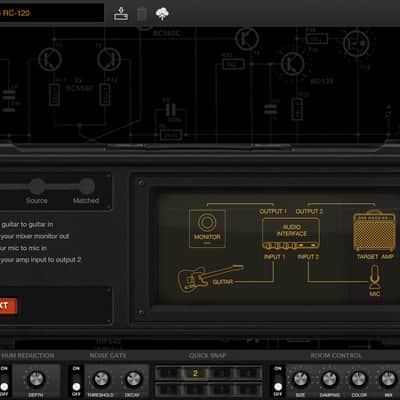
Task: Select the Matched step circle
Action: [87, 186]
